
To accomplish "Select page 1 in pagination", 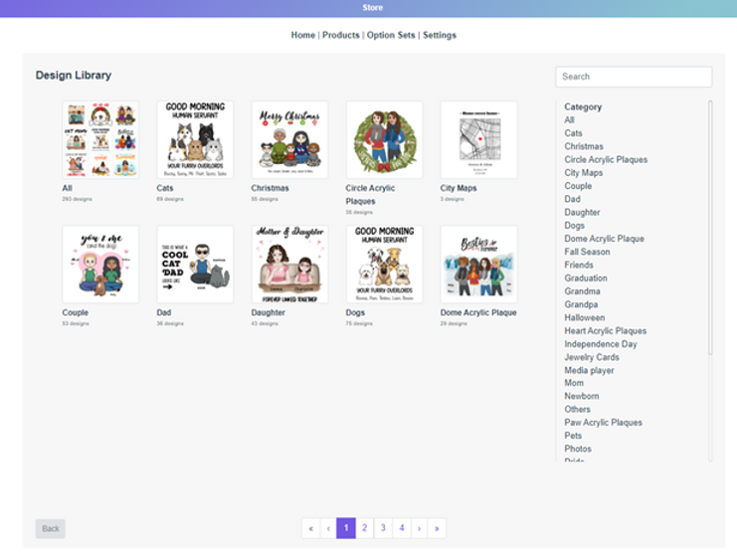I will [x=346, y=528].
